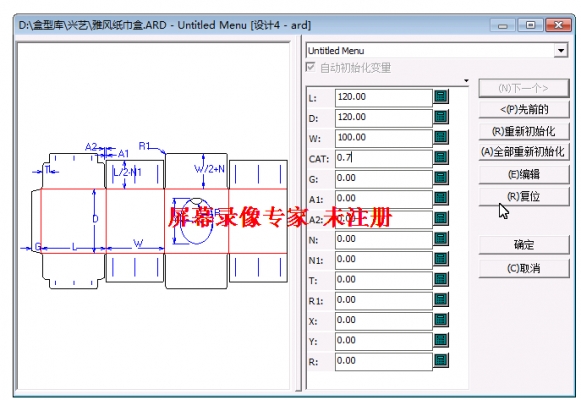This screenshot has width=581, height=400.
Task: Open calculator icon beside D field
Action: coord(441,117)
